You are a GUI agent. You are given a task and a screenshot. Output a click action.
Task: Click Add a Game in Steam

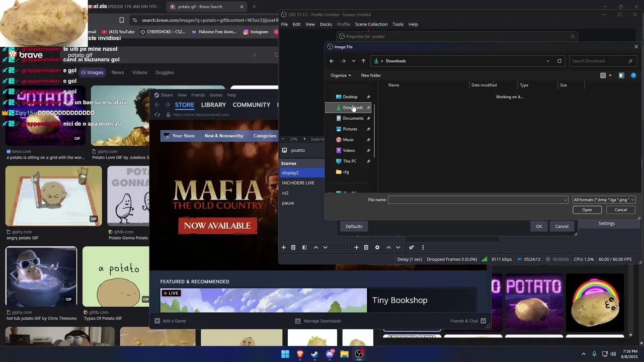pos(170,321)
